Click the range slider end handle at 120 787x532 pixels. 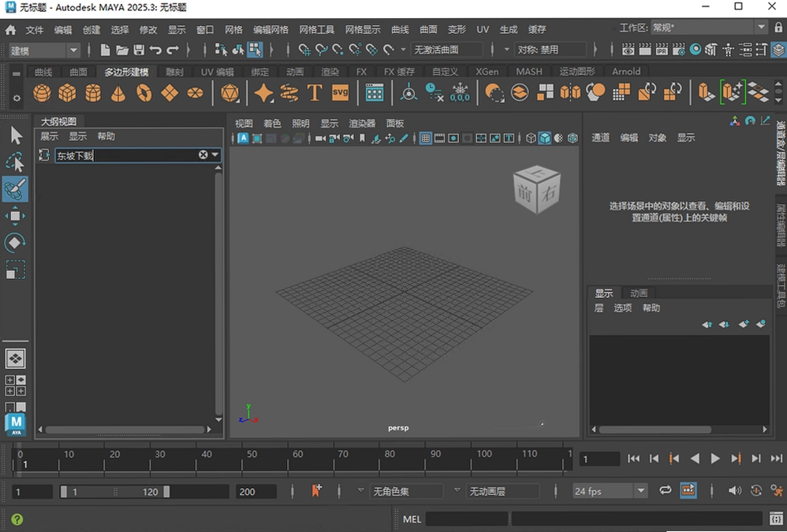coord(166,492)
